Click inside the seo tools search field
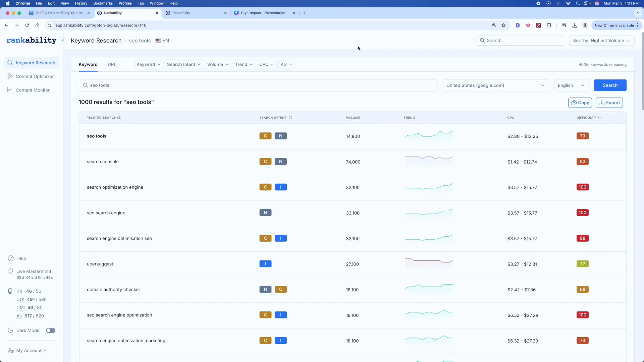 (x=235, y=85)
